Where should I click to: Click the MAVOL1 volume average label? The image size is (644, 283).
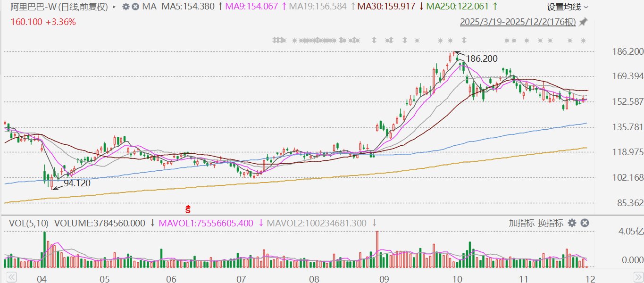pyautogui.click(x=205, y=223)
